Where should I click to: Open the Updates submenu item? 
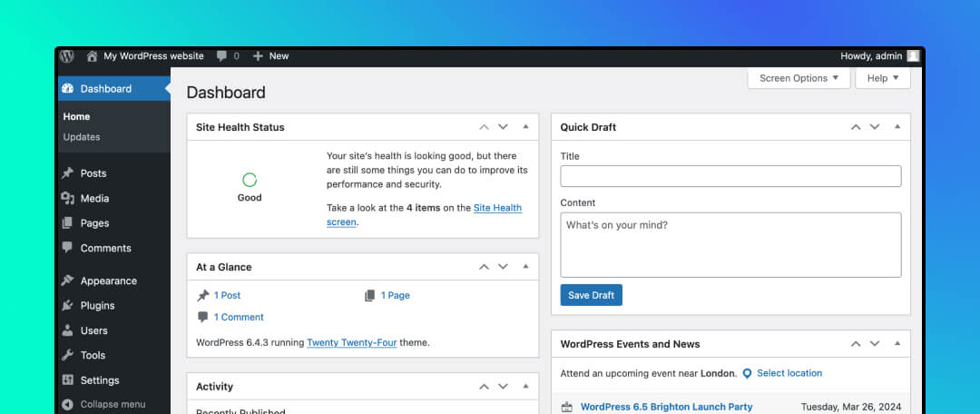tap(82, 137)
